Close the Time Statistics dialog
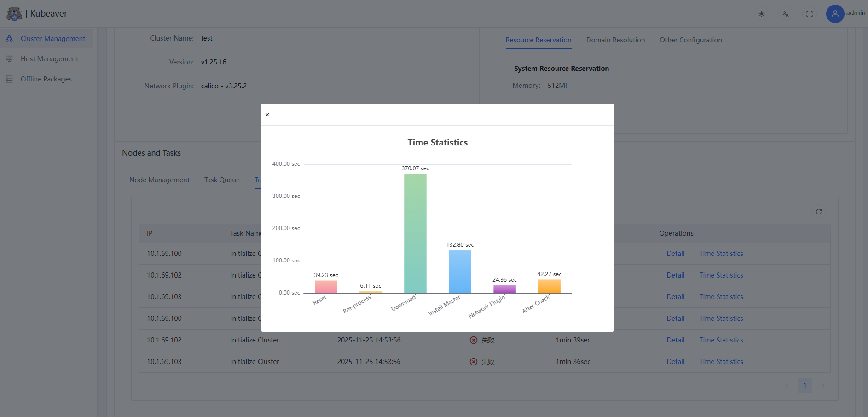The width and height of the screenshot is (868, 417). point(267,114)
